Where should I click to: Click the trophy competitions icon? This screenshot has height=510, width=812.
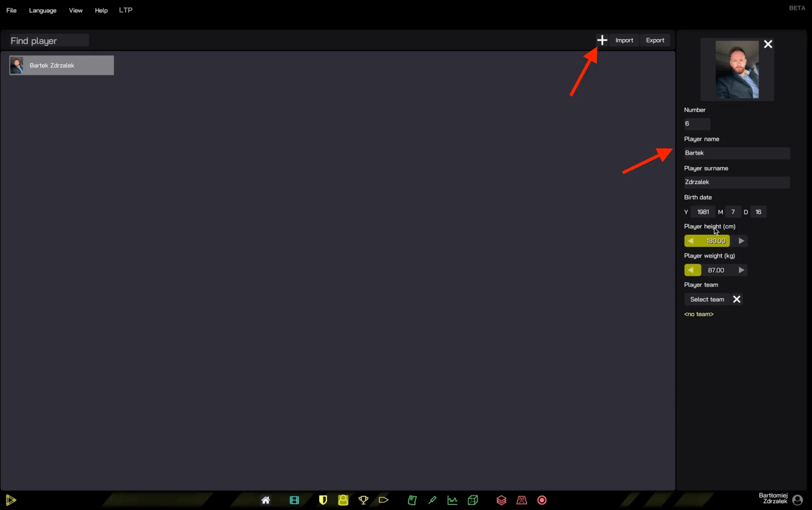(x=363, y=500)
